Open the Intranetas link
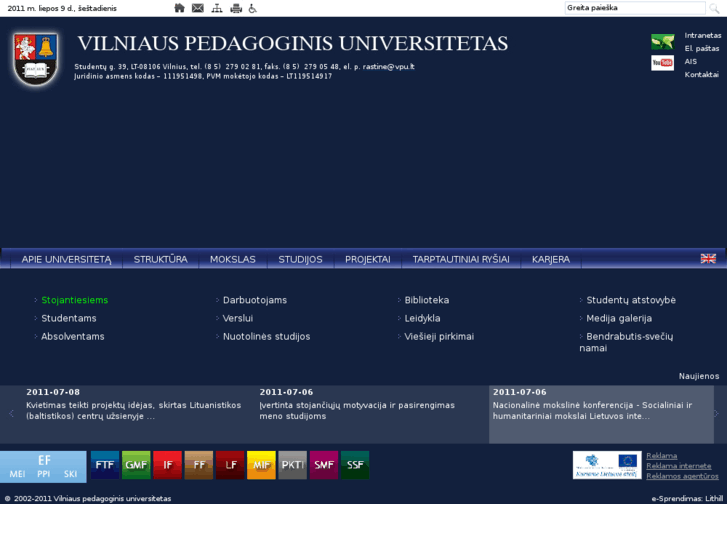Screen dimensions: 727x545 coord(702,35)
